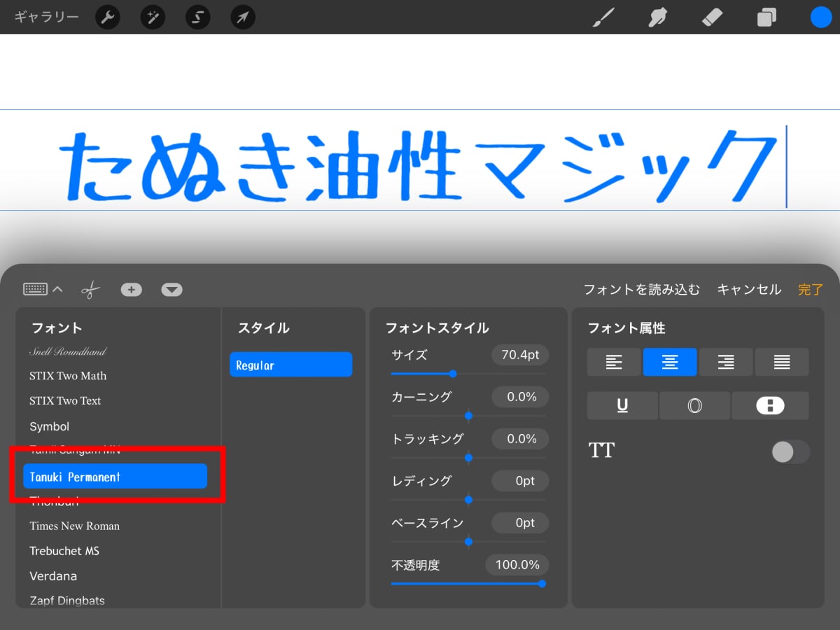The width and height of the screenshot is (840, 630).
Task: Click the レディング slider handle
Action: pyautogui.click(x=468, y=500)
